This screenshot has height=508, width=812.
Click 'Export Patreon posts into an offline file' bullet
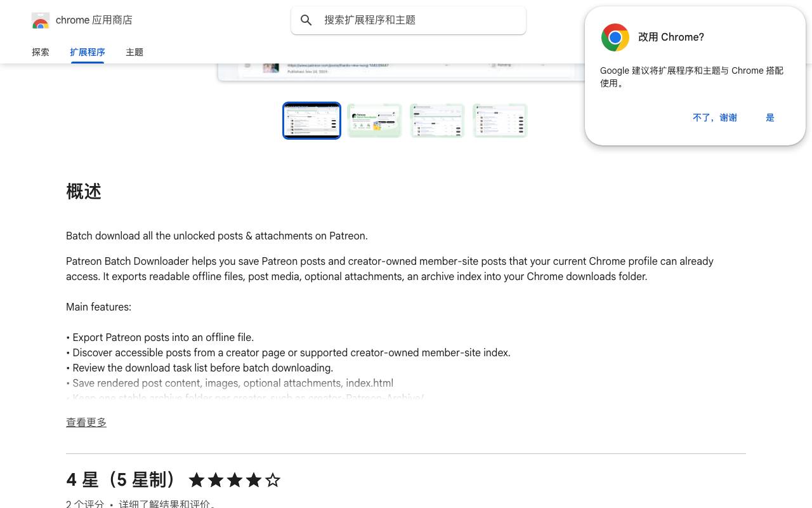coord(160,338)
